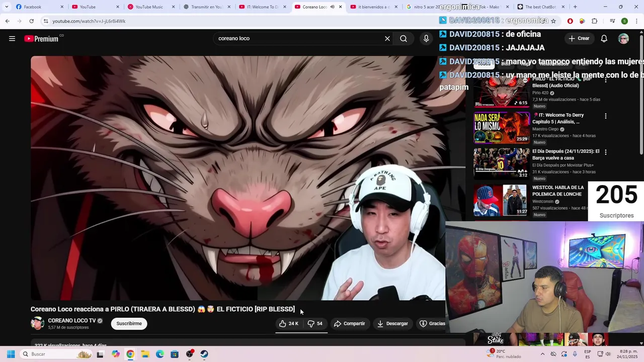This screenshot has width=644, height=362.
Task: Open options for PIRLO - EL FICTICIO video
Action: 606,80
